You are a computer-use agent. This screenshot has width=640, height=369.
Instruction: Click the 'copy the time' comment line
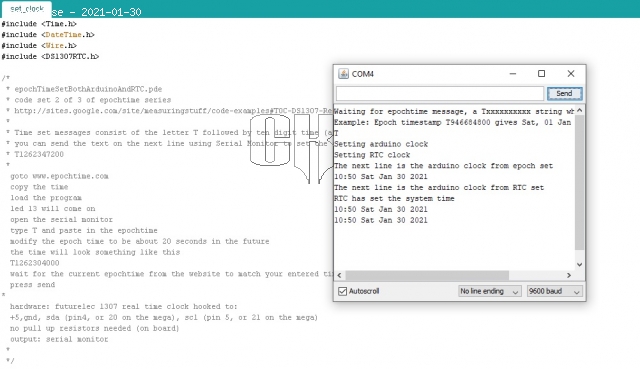39,187
